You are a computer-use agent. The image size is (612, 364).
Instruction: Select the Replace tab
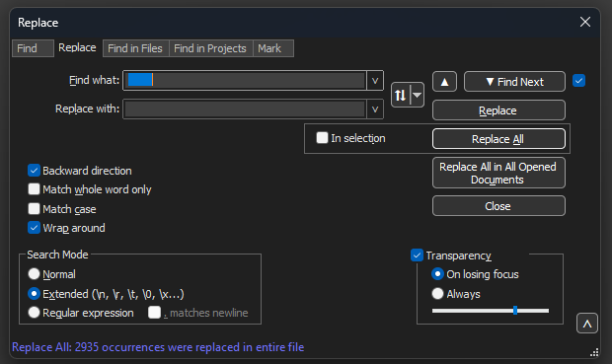(x=77, y=47)
